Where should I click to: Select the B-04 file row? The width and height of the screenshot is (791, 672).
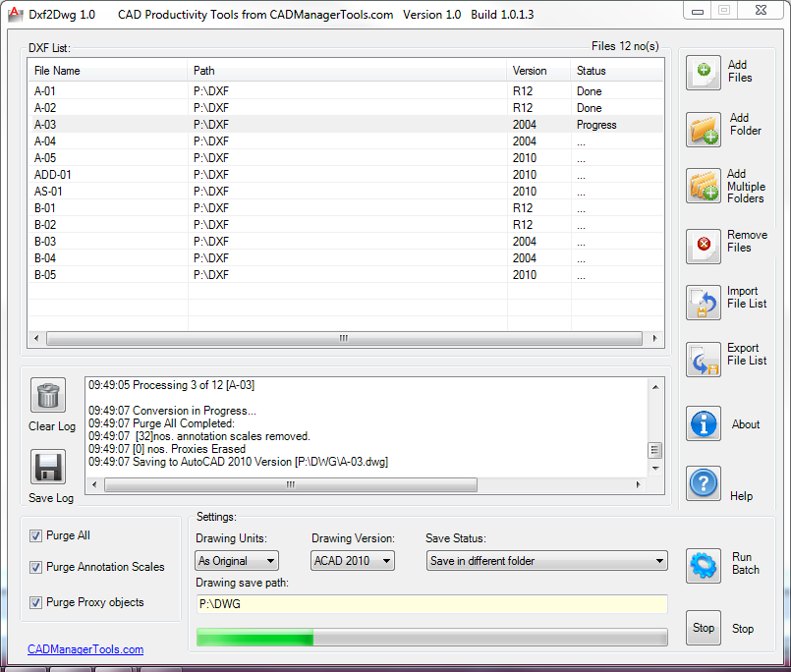click(346, 257)
